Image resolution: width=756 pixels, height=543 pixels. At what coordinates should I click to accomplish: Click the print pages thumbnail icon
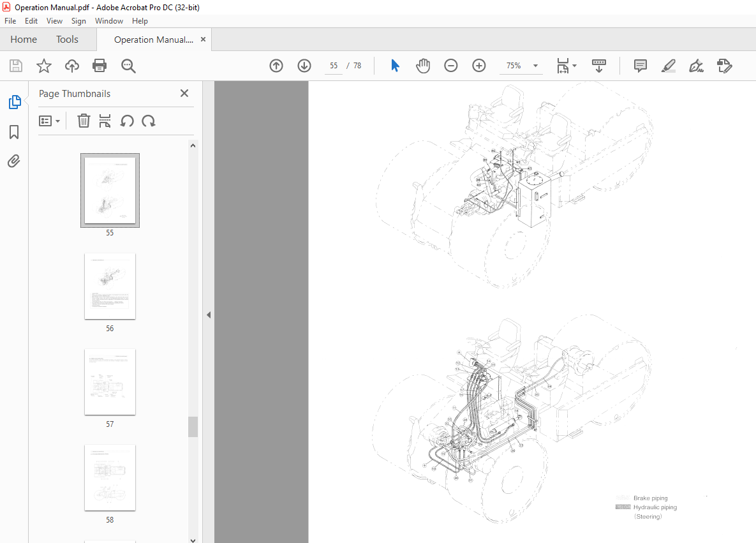pyautogui.click(x=105, y=121)
